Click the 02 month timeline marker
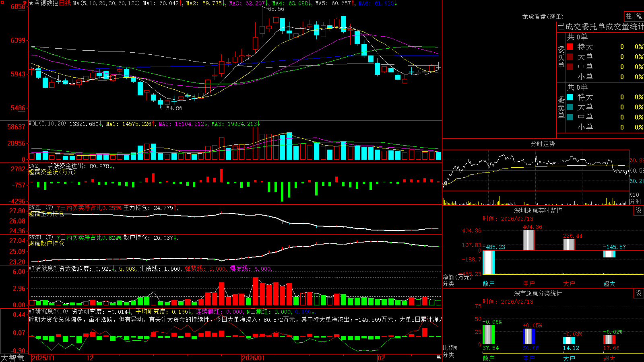The width and height of the screenshot is (644, 362). tap(381, 358)
